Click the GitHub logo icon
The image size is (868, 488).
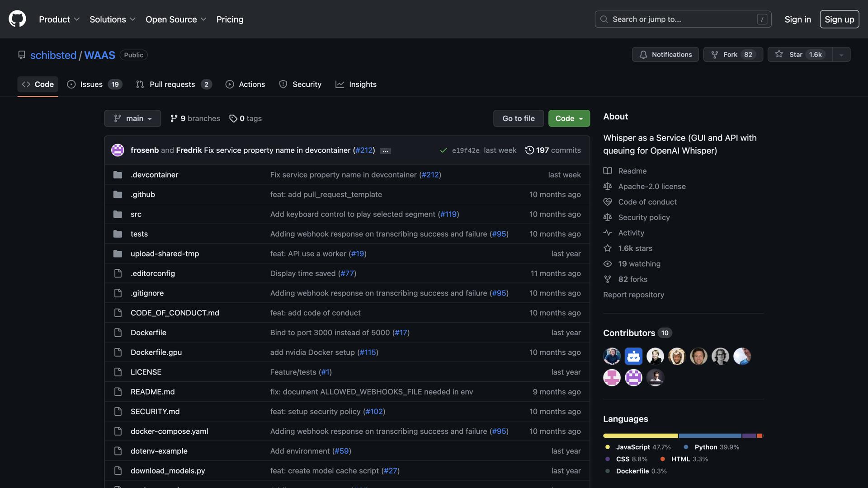coord(17,19)
